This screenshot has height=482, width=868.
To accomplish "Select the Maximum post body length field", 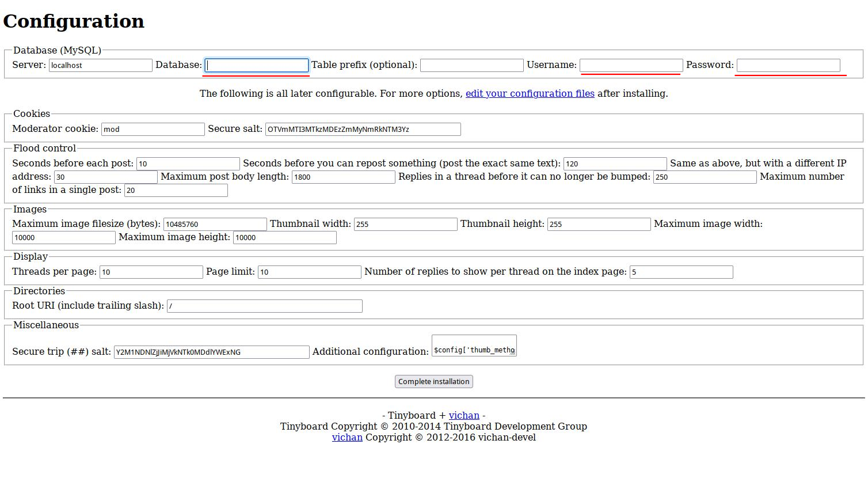I will pyautogui.click(x=344, y=177).
